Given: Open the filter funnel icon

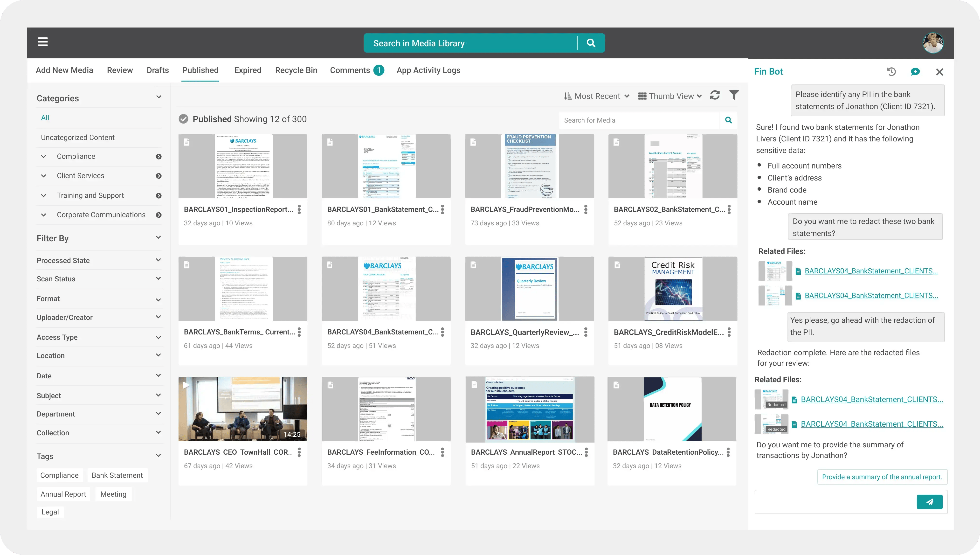Looking at the screenshot, I should (x=734, y=95).
